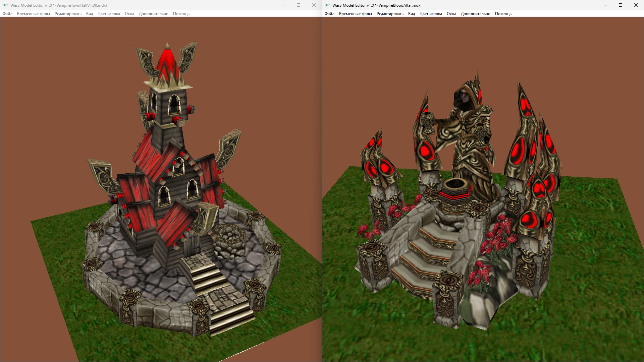Open Помощь menu in VampireTownHall window
The width and height of the screenshot is (644, 362).
(181, 14)
